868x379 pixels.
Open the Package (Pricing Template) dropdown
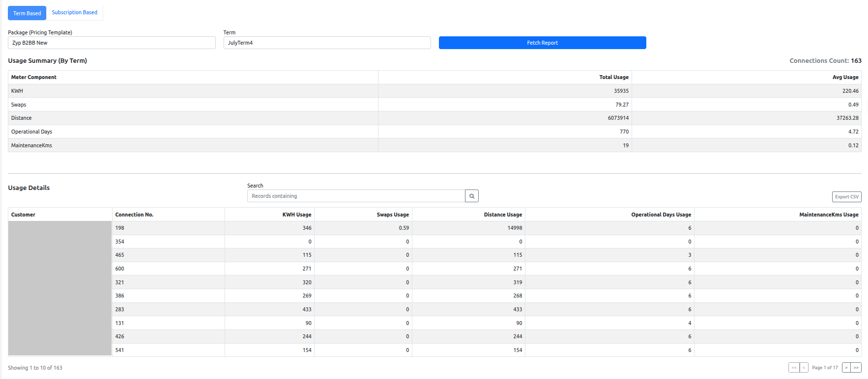(112, 43)
